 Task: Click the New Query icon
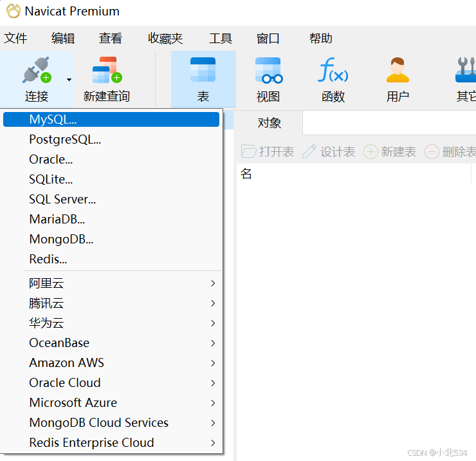(x=107, y=70)
